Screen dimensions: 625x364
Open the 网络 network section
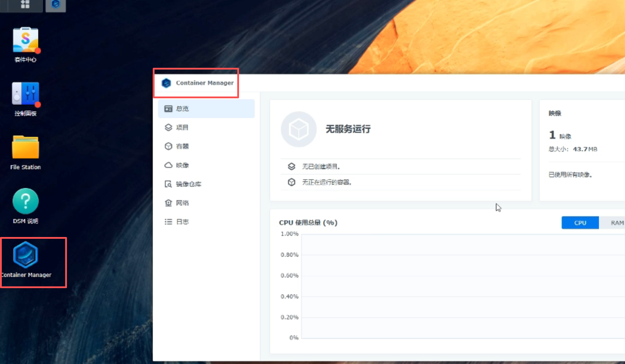coord(182,202)
